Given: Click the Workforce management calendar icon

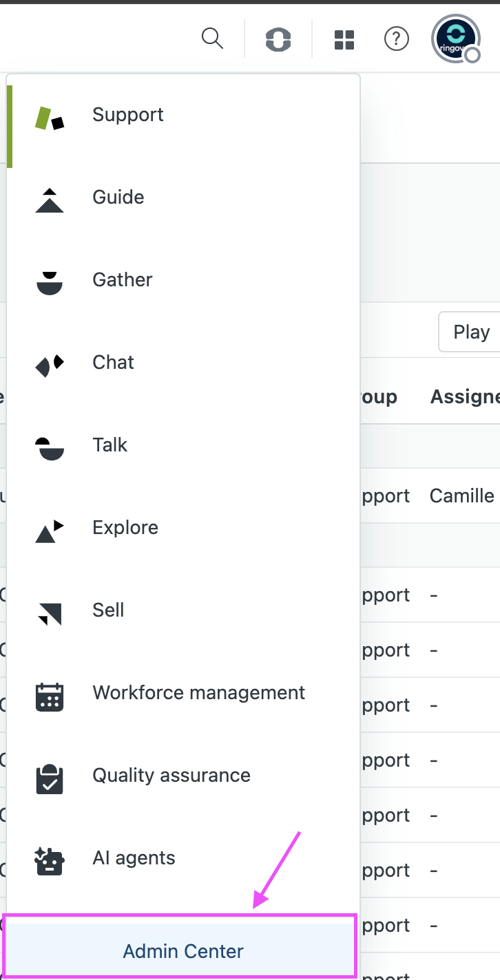Looking at the screenshot, I should pyautogui.click(x=50, y=696).
